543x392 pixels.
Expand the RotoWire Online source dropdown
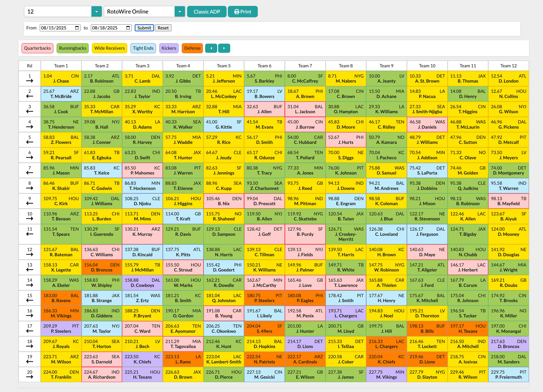[x=180, y=11]
